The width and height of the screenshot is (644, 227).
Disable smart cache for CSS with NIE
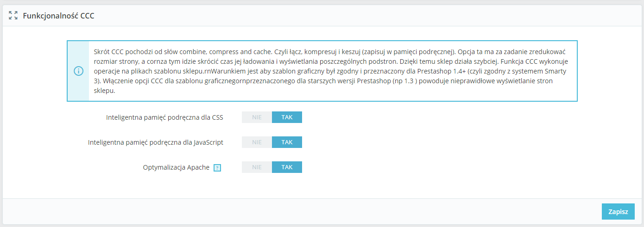(x=257, y=117)
